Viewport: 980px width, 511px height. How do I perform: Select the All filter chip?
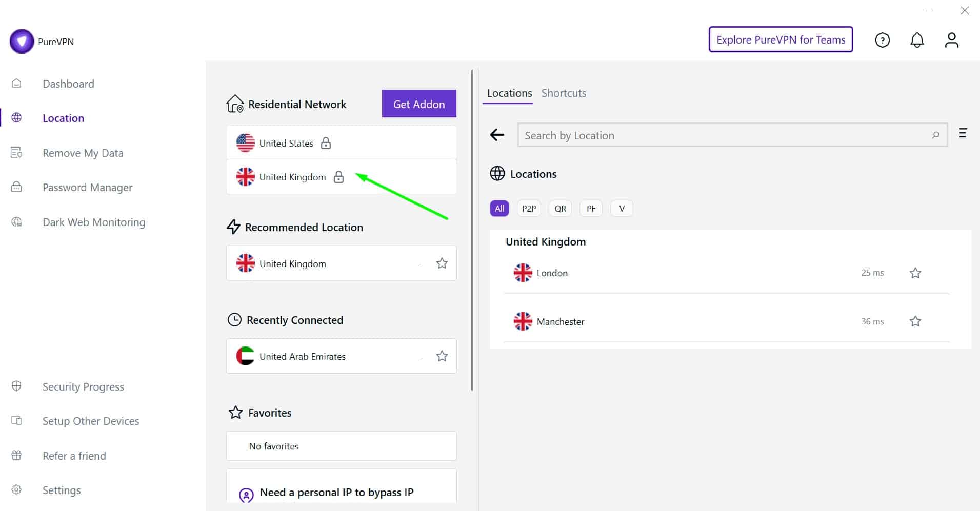click(x=499, y=209)
